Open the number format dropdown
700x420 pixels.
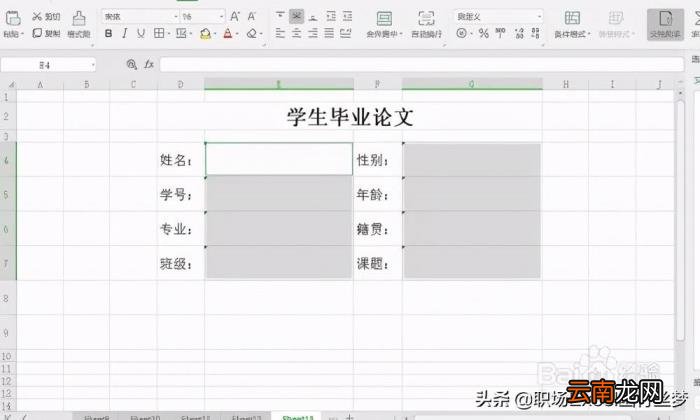tap(539, 17)
